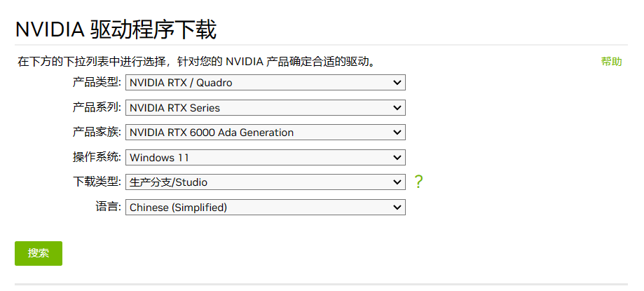Click the 产品家族 label
The height and width of the screenshot is (291, 644).
[97, 133]
